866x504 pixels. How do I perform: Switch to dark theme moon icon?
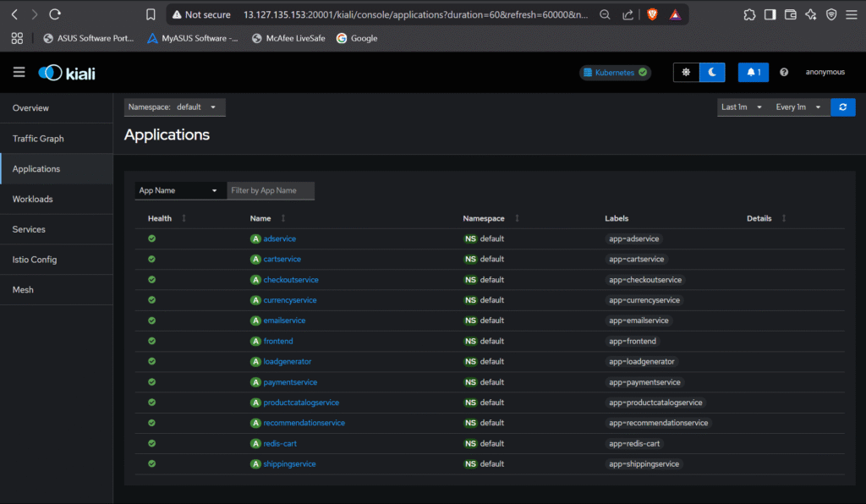tap(712, 73)
